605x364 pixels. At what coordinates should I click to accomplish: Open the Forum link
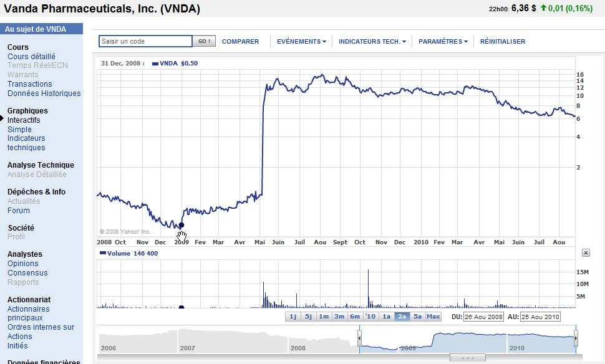19,211
